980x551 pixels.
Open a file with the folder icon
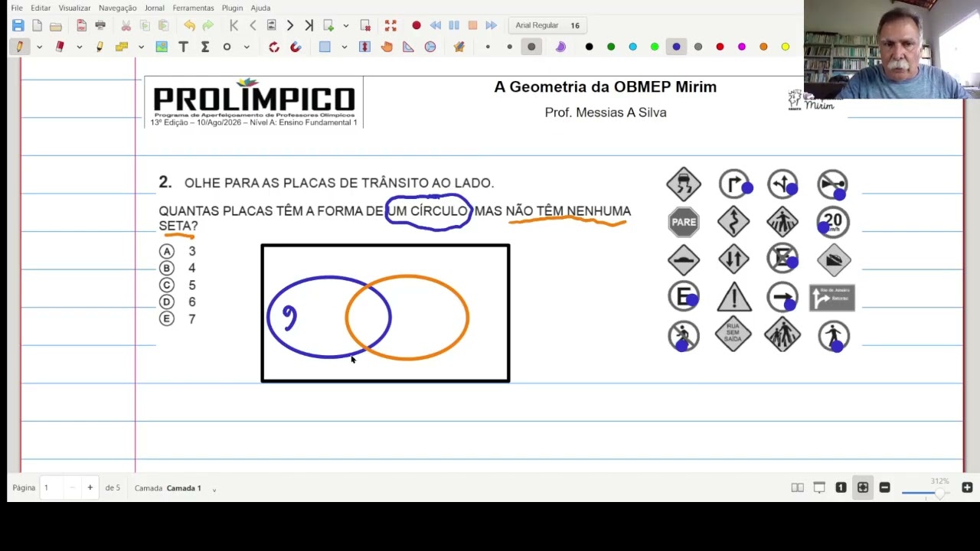pyautogui.click(x=56, y=25)
